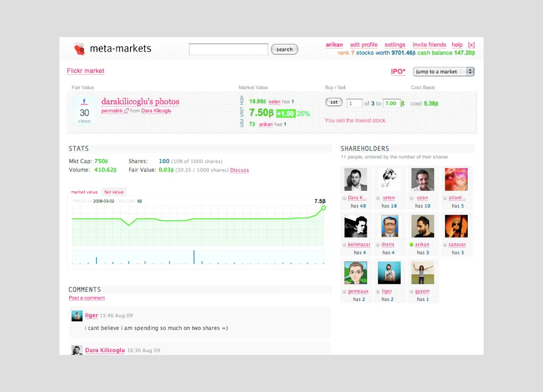Expand the 'Jump to a market' dropdown

pos(443,72)
